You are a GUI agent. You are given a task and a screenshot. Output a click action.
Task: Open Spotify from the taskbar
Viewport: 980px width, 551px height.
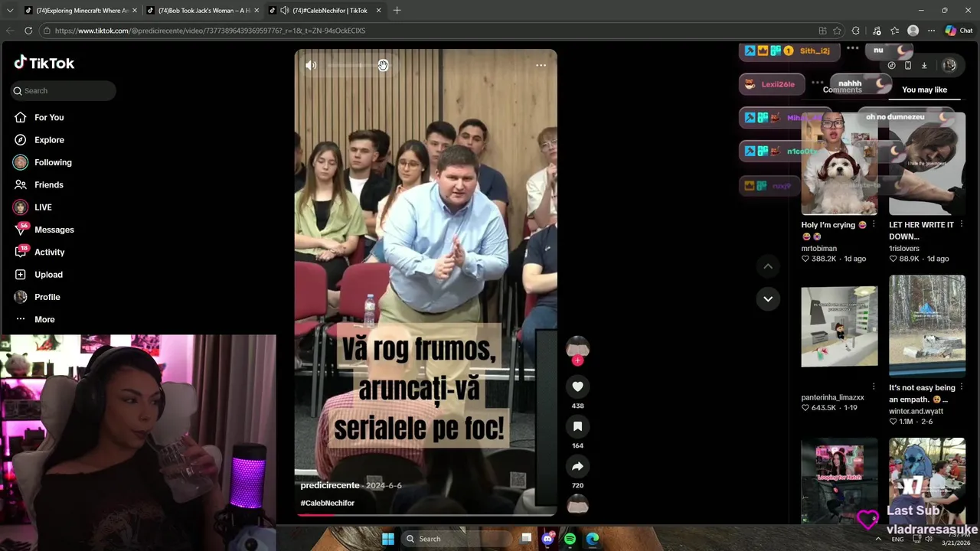click(570, 539)
